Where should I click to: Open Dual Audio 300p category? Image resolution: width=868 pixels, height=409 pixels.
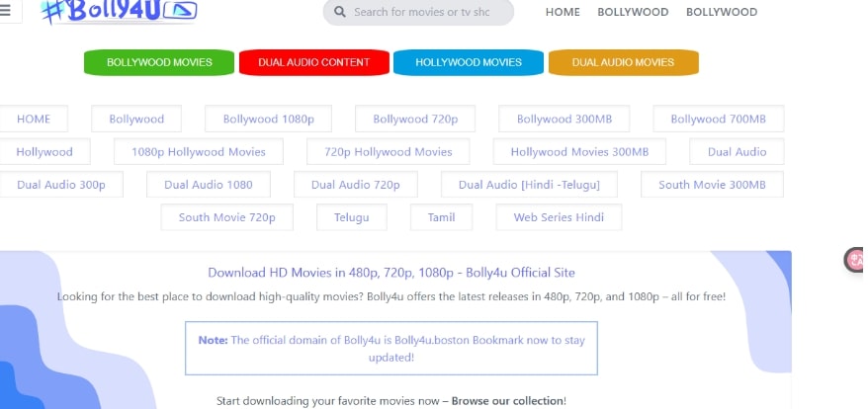[x=61, y=185]
